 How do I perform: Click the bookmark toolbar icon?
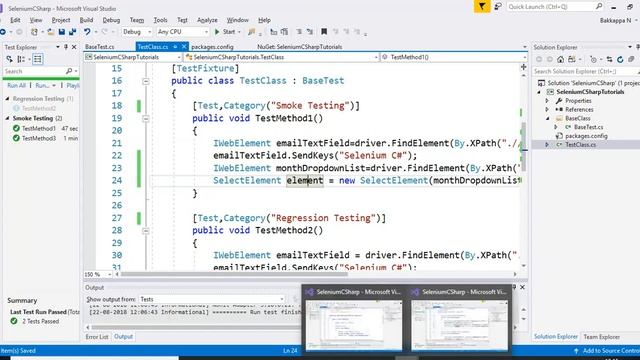pos(324,31)
